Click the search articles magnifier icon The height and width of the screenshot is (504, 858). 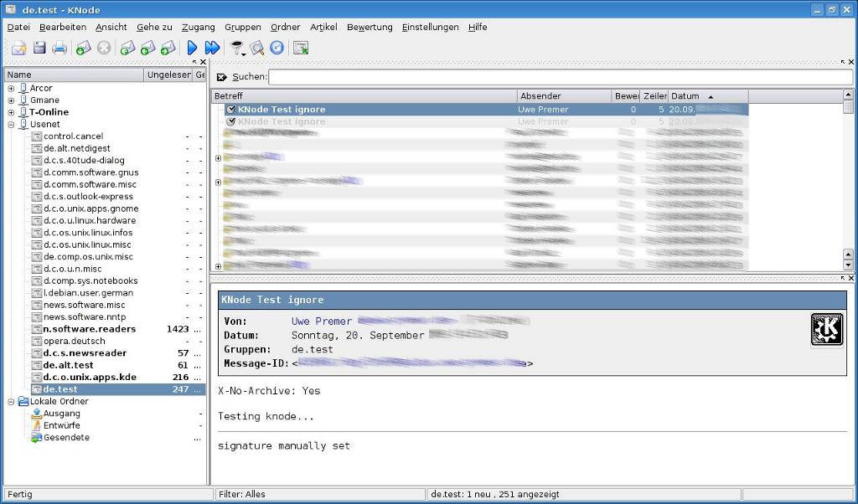[257, 49]
